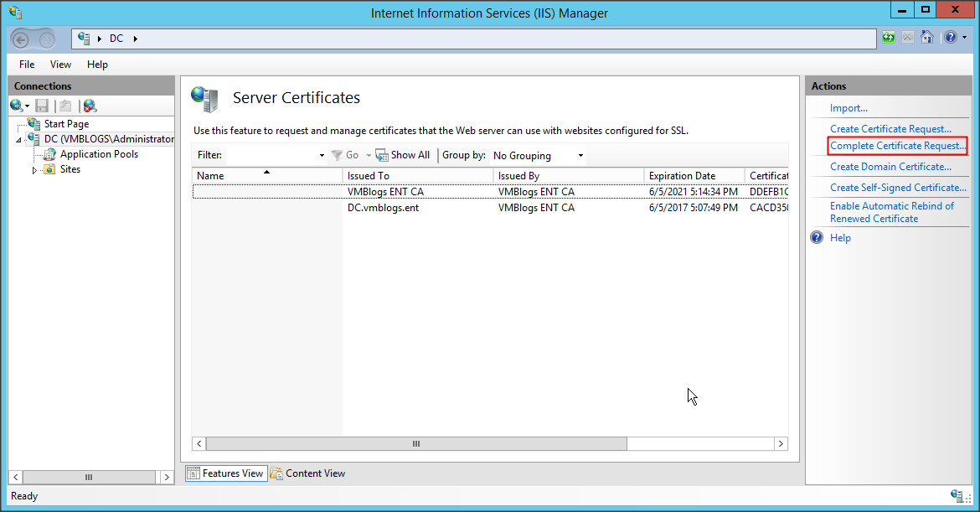The width and height of the screenshot is (980, 512).
Task: Open the View menu
Action: (60, 65)
